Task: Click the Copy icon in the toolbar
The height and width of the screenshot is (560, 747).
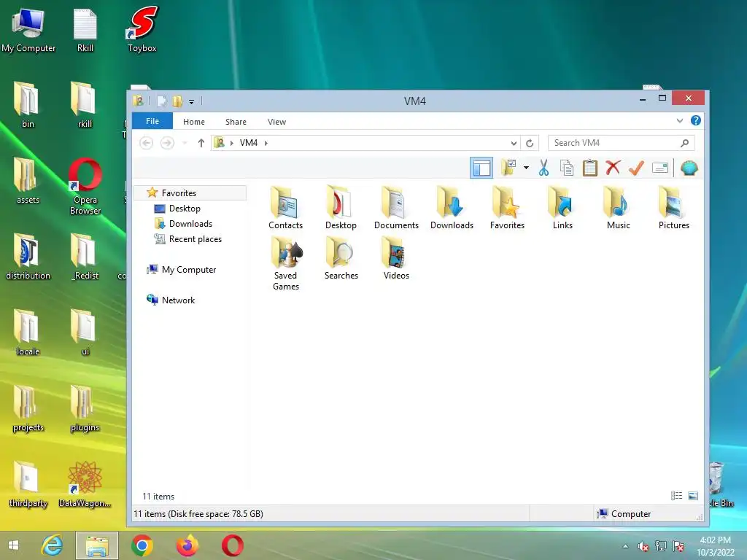Action: tap(566, 168)
